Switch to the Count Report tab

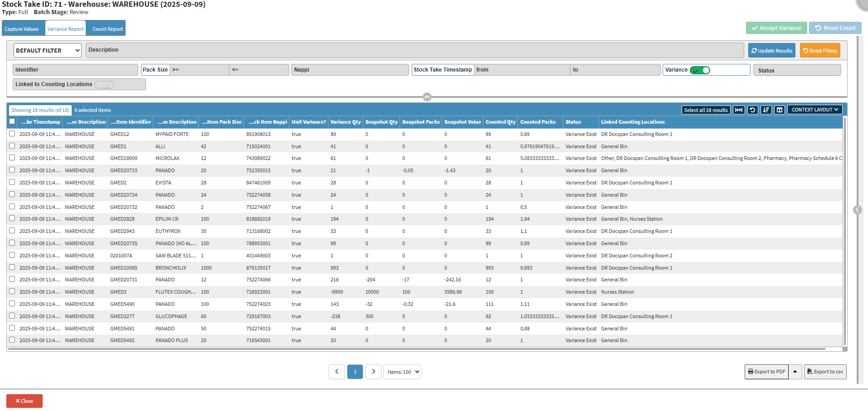[107, 29]
